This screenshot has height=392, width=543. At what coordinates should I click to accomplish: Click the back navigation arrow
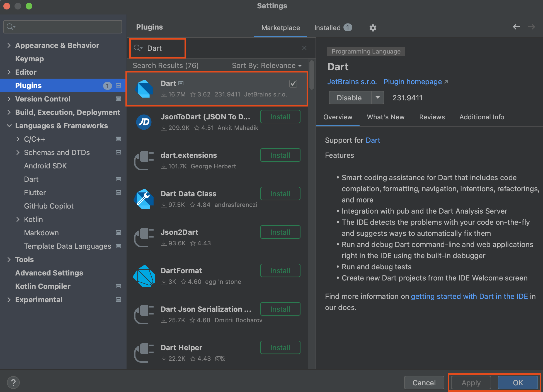coord(517,27)
